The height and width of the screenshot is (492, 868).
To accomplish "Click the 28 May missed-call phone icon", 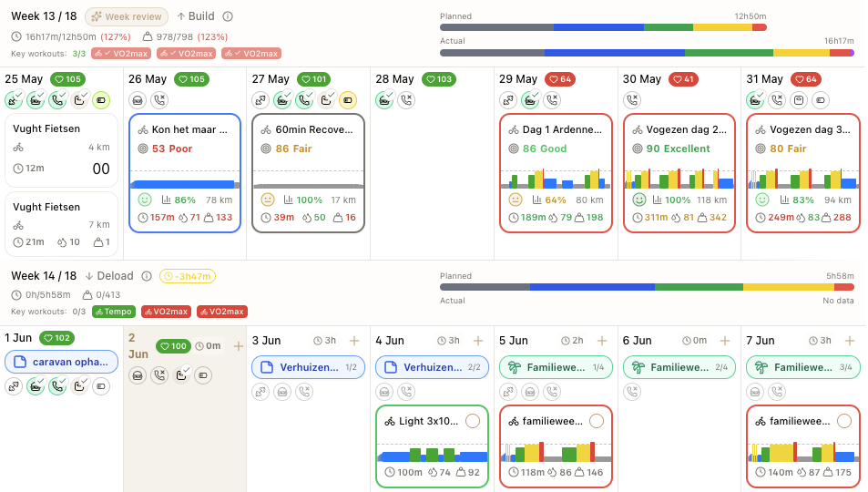I will (x=406, y=100).
